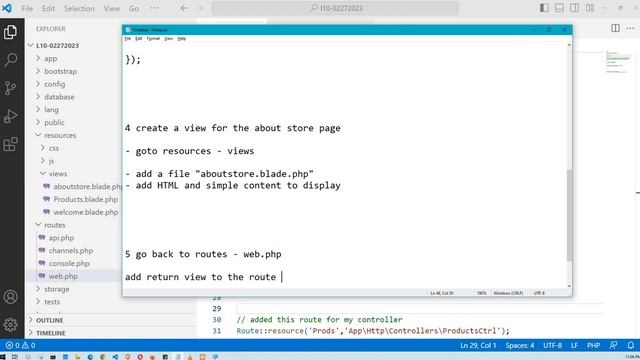Go forward with the right arrow

tap(200, 8)
